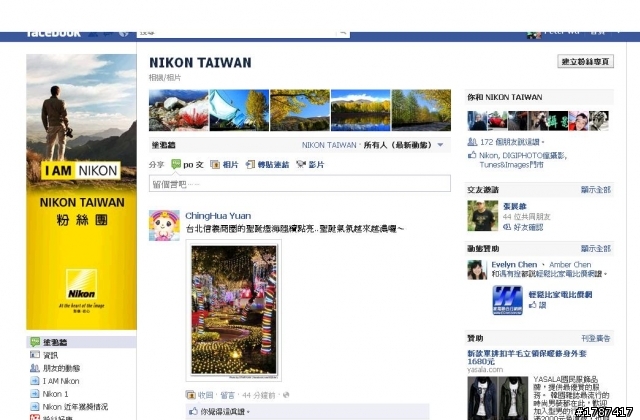The height and width of the screenshot is (420, 640).
Task: Click the 留言 comment link under post
Action: click(227, 395)
